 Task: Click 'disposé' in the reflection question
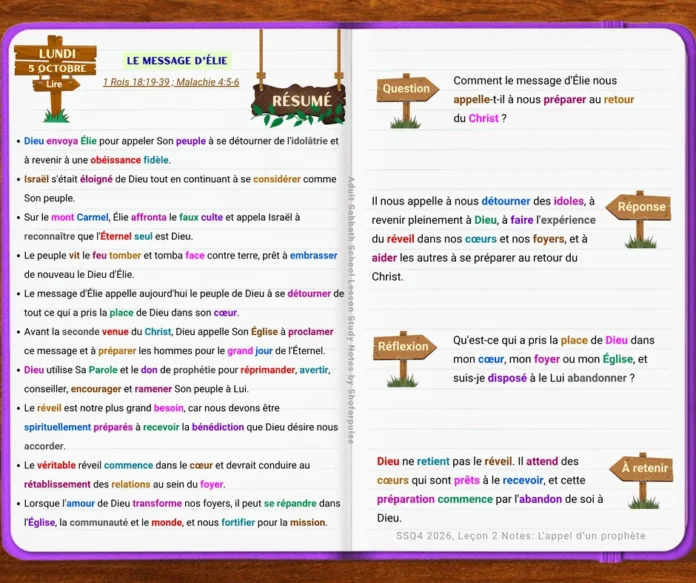(x=507, y=378)
